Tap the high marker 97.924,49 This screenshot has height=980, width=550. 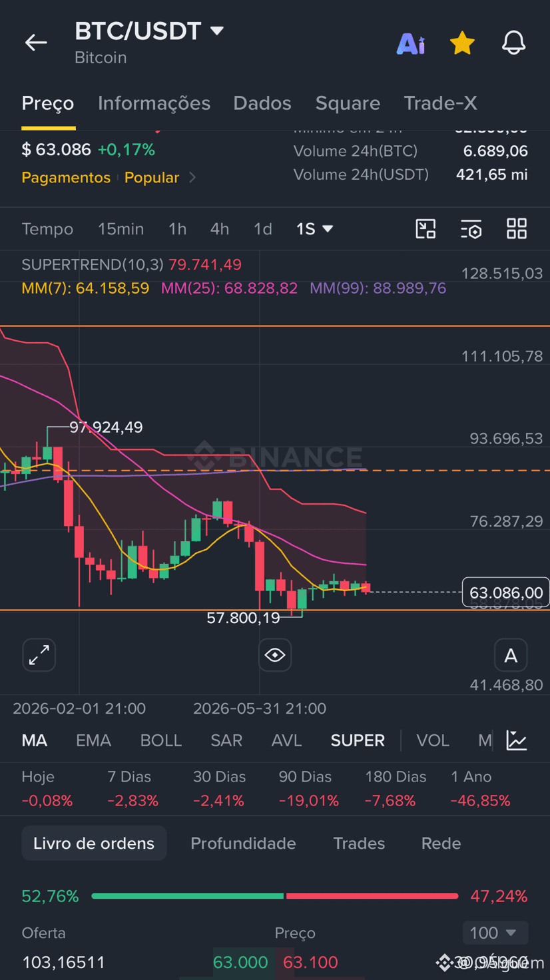click(x=106, y=427)
